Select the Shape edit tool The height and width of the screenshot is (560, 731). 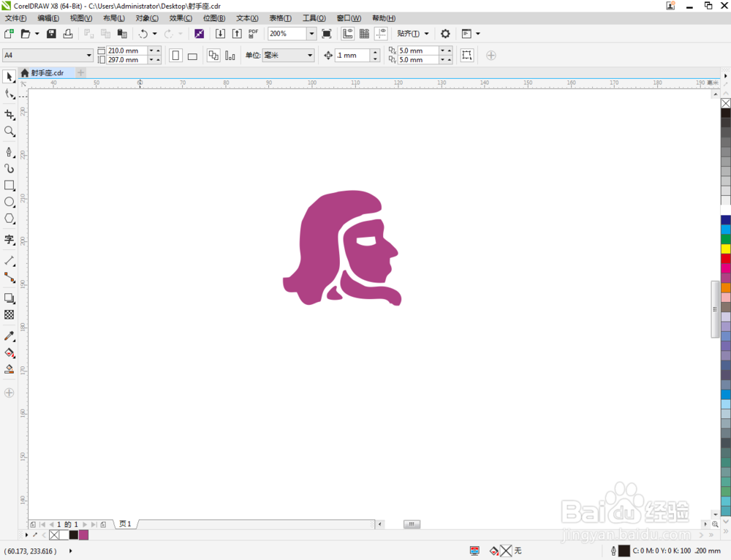click(x=9, y=94)
